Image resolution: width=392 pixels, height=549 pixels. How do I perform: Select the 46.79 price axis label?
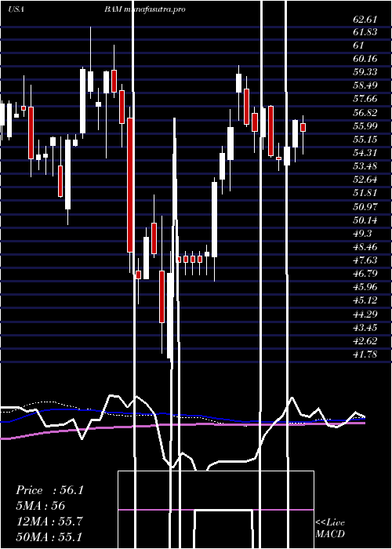pyautogui.click(x=365, y=274)
